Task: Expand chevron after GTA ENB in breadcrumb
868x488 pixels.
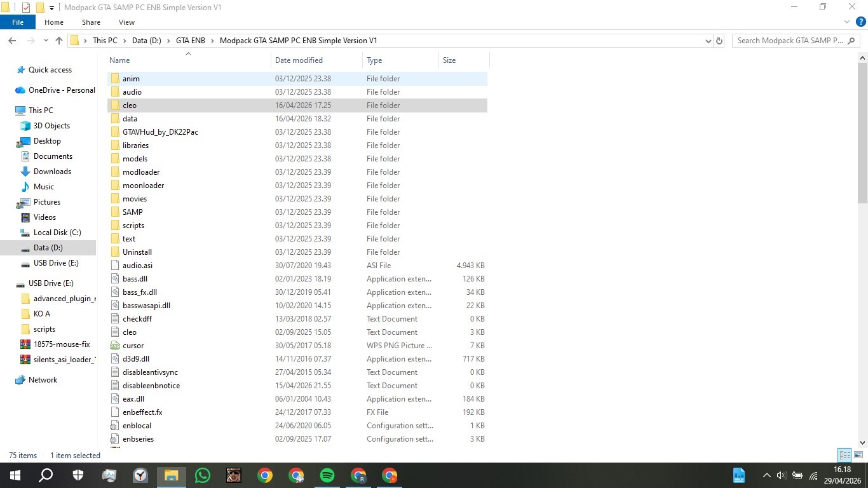Action: [212, 41]
